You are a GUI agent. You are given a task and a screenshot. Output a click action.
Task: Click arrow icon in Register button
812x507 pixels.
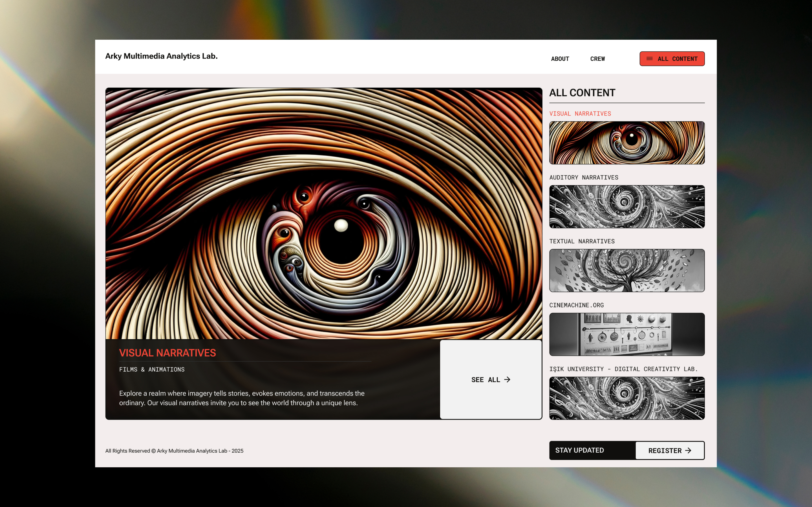[688, 450]
